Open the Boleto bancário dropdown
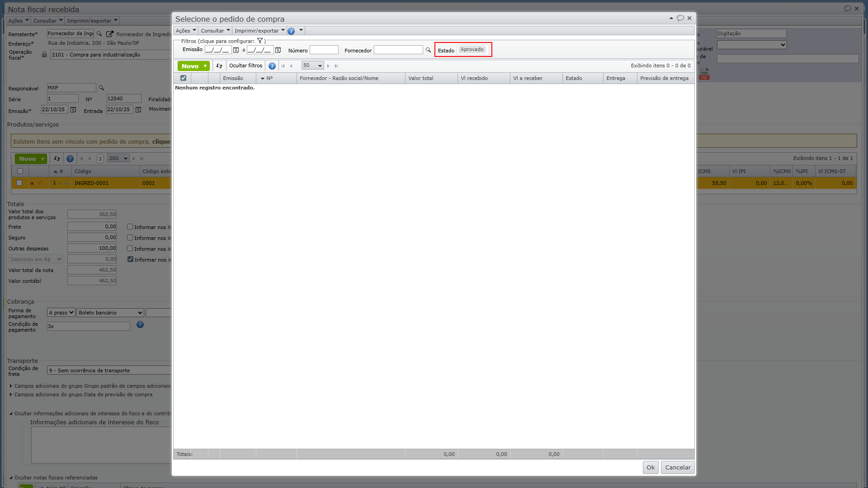Image resolution: width=868 pixels, height=488 pixels. (110, 313)
